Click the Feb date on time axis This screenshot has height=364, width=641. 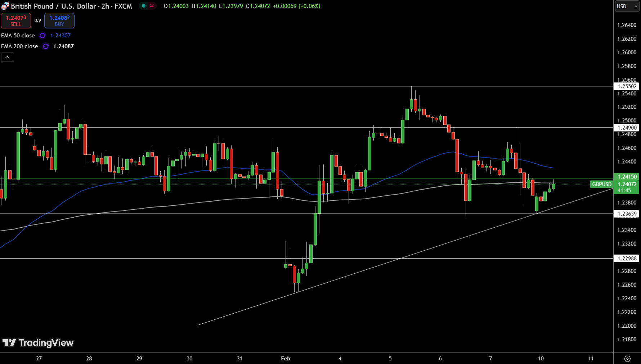coord(286,359)
